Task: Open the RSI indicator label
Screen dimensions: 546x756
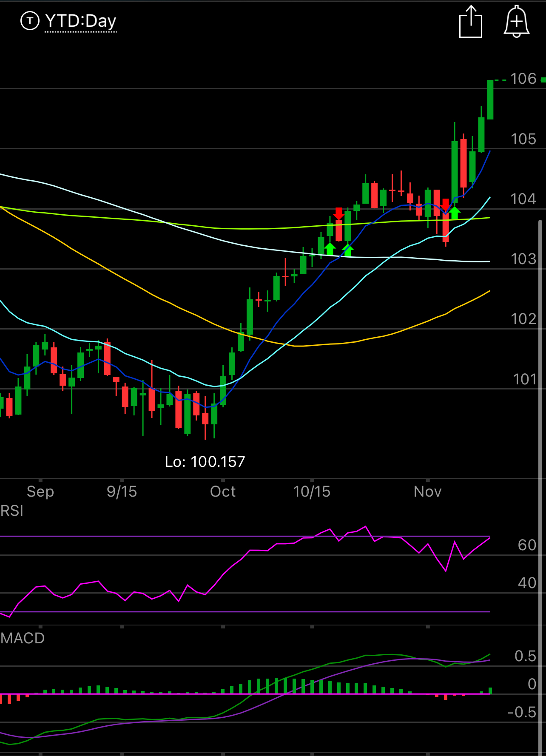Action: 12,511
